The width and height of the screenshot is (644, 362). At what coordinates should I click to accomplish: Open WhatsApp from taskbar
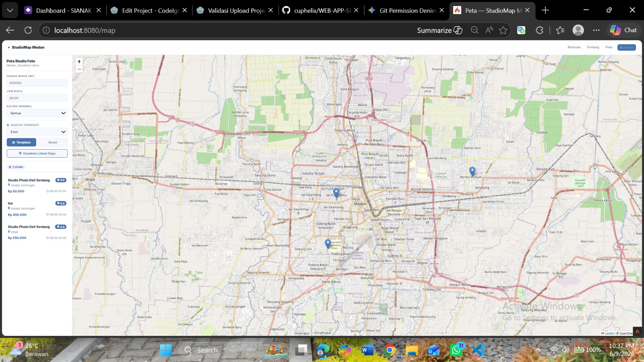point(456,350)
